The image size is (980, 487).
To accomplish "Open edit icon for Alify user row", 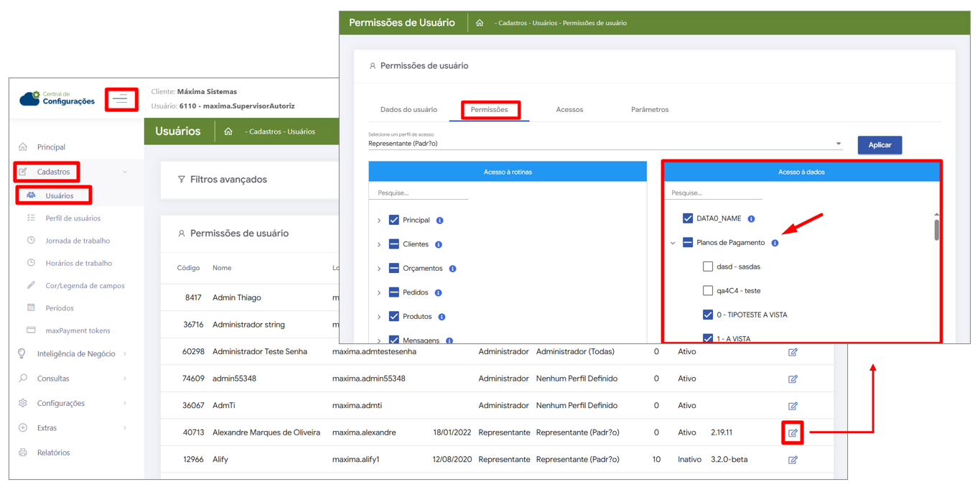I will click(x=793, y=460).
